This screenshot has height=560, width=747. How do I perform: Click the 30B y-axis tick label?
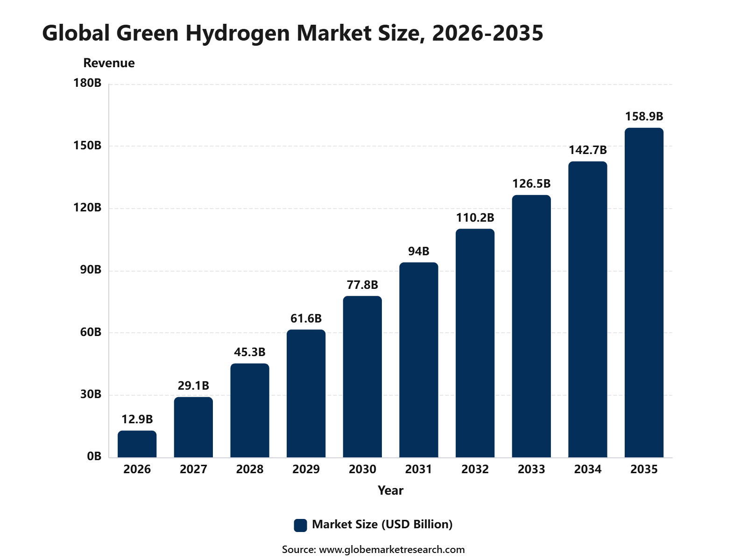(91, 394)
